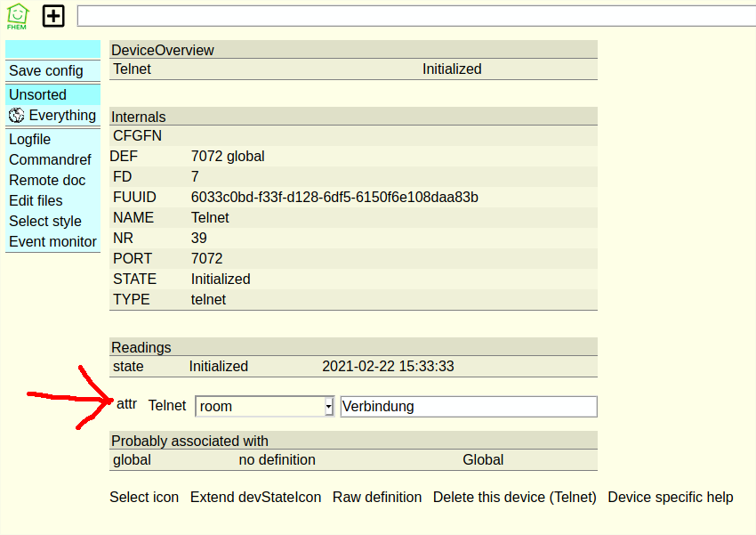Click Save config in sidebar
Screen dimensions: 756x535
[46, 71]
